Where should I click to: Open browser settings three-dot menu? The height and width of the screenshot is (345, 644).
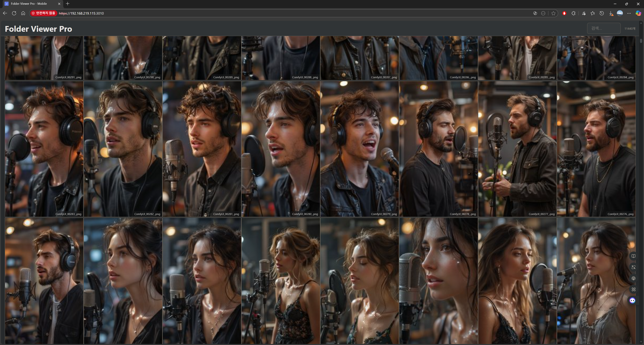pos(629,13)
